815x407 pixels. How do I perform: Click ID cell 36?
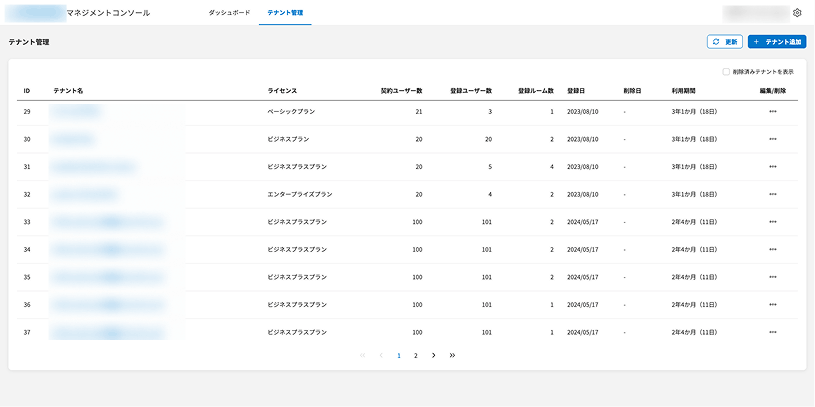coord(27,305)
